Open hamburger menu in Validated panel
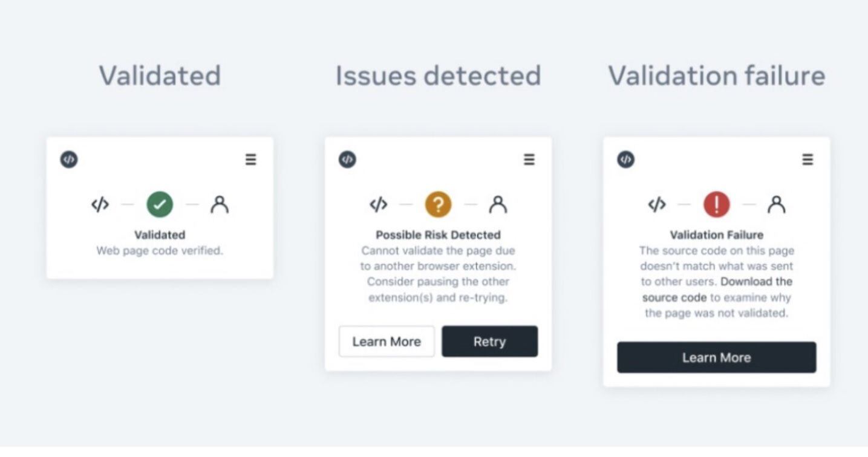Screen dimensions: 868x457 250,160
